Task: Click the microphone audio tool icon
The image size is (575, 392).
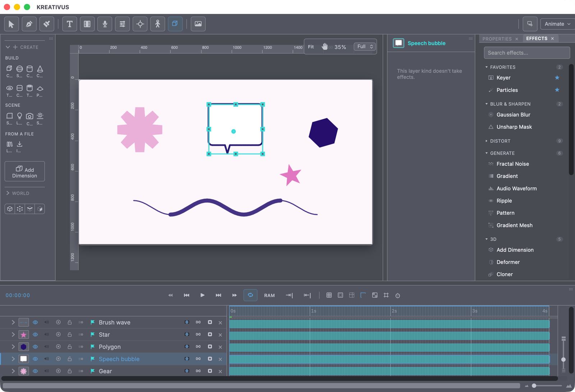Action: (x=105, y=24)
